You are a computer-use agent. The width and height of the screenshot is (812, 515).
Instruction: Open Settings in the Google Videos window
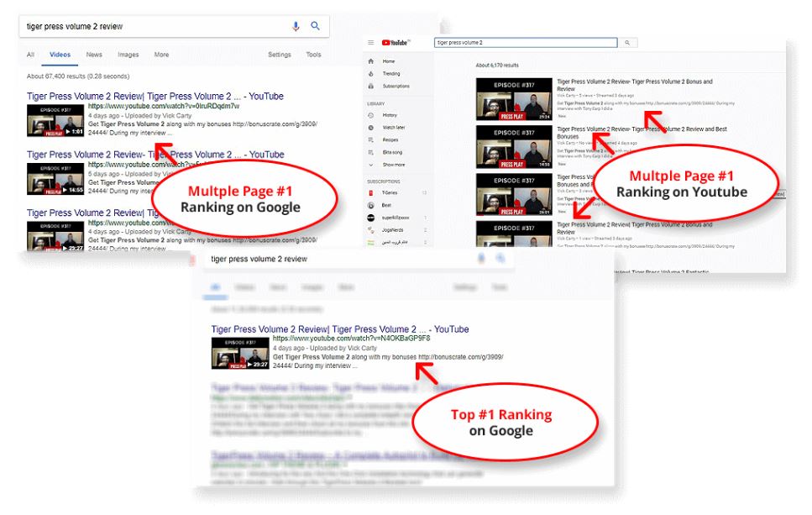pyautogui.click(x=280, y=55)
